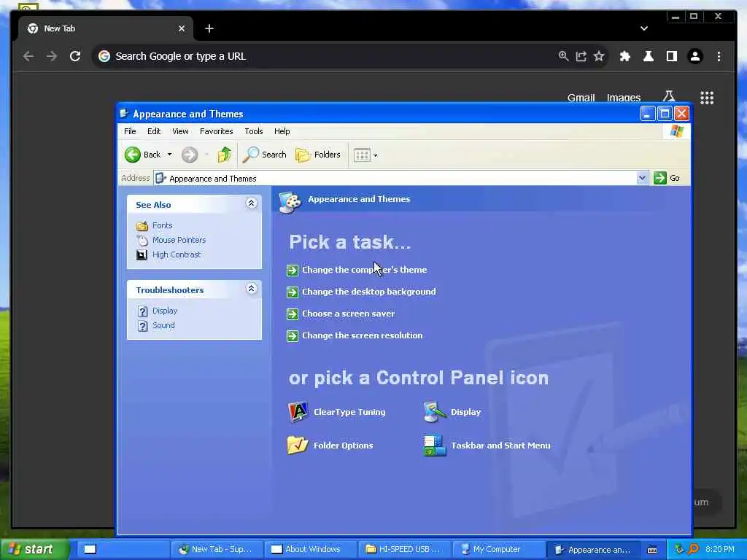747x560 pixels.
Task: Click Display troubleshooter question-mark icon
Action: click(142, 311)
